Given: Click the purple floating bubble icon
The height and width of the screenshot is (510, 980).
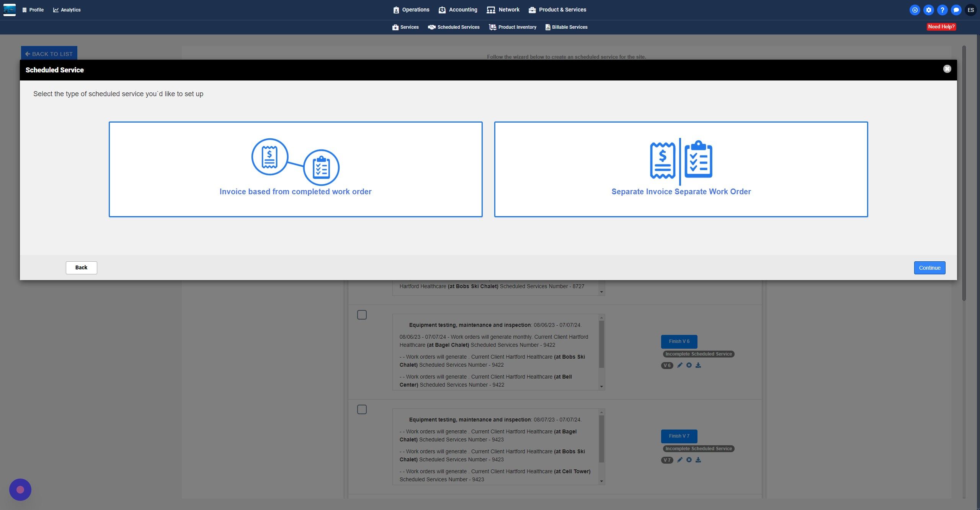Looking at the screenshot, I should (x=20, y=489).
